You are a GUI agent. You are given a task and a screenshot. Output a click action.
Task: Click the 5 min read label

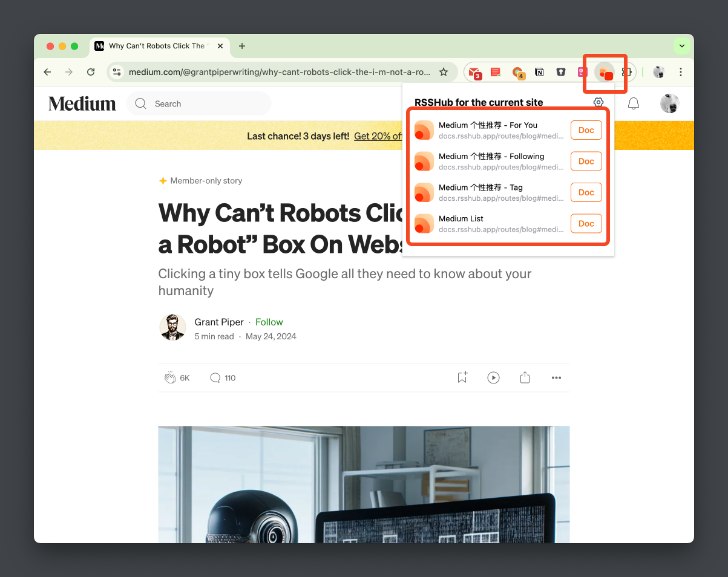point(214,336)
